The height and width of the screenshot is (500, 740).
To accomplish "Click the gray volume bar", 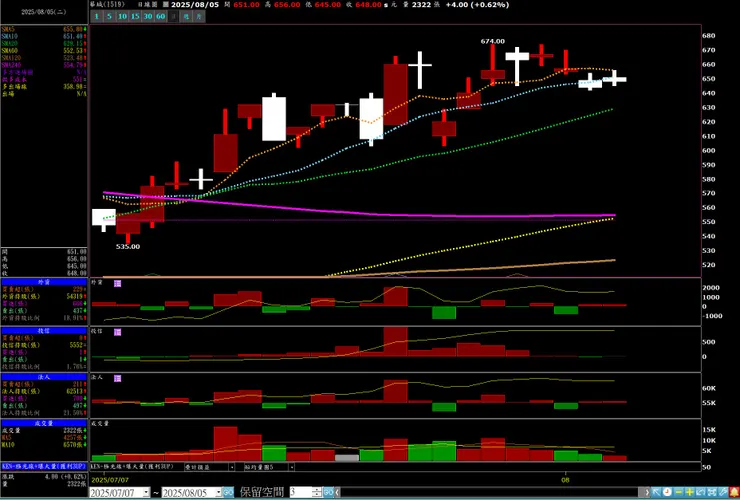I will tap(347, 458).
